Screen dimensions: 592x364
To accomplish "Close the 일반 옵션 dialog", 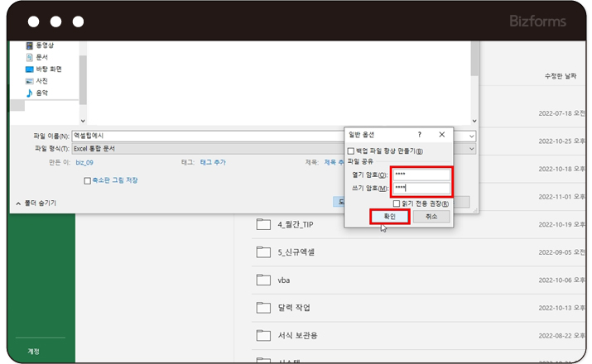I will click(442, 135).
